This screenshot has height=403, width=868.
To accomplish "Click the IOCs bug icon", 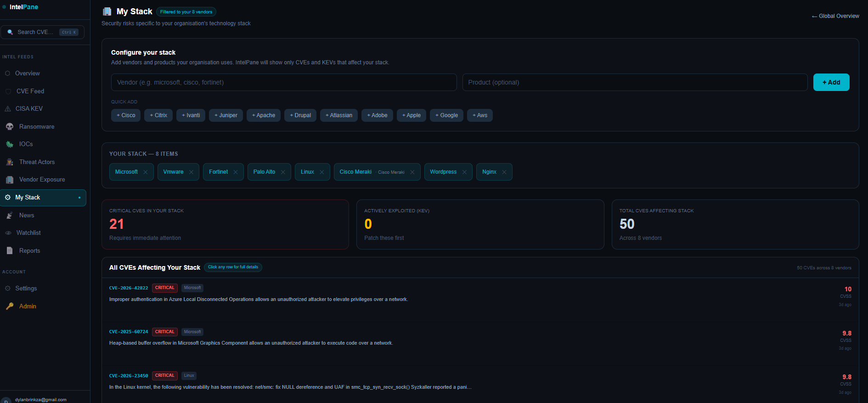I will click(x=10, y=144).
